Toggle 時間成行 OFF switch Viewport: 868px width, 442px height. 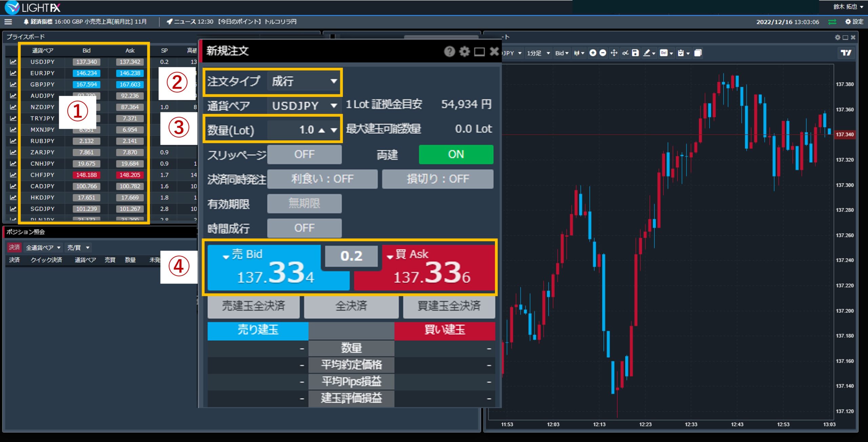[304, 228]
